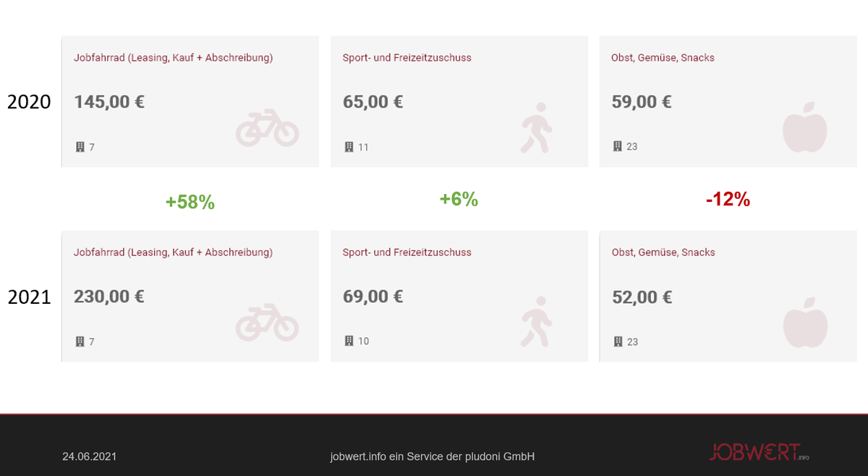Viewport: 868px width, 476px height.
Task: Click the green +6% change label
Action: point(459,200)
